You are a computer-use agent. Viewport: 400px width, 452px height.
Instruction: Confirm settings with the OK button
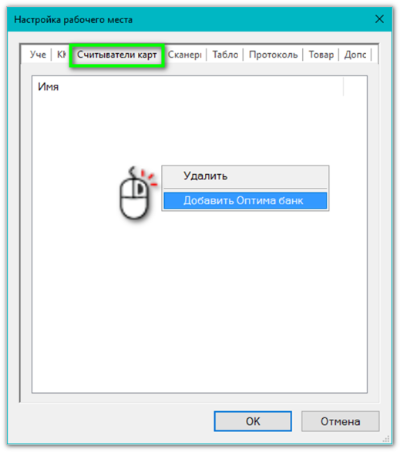tap(253, 421)
